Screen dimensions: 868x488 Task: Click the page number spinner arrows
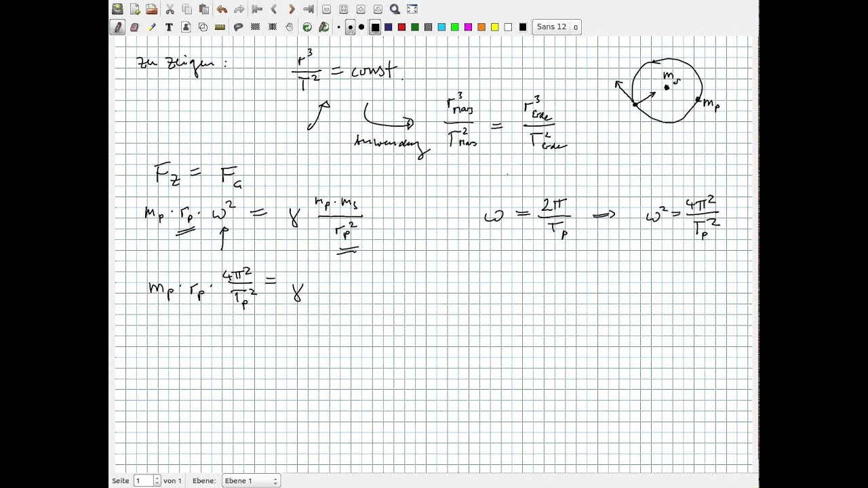click(x=157, y=481)
